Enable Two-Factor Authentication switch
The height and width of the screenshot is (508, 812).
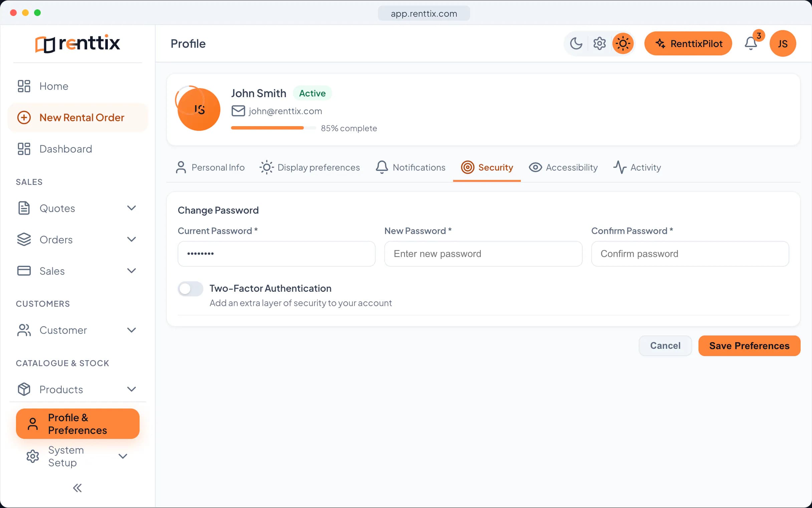[x=190, y=289]
